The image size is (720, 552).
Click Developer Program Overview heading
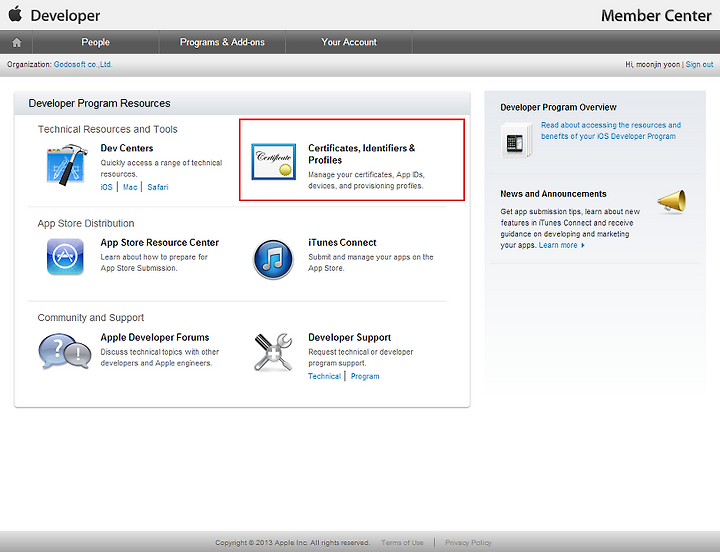click(558, 107)
